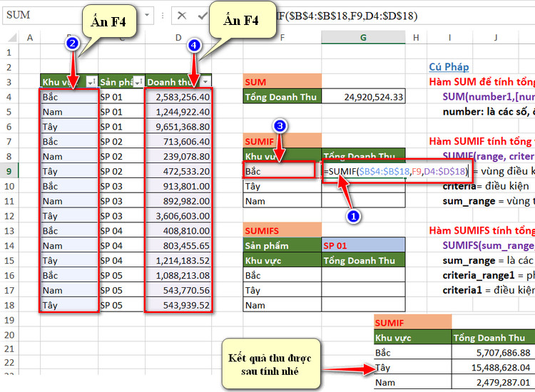Open the Doanh thu column filter dropdown

(205, 82)
